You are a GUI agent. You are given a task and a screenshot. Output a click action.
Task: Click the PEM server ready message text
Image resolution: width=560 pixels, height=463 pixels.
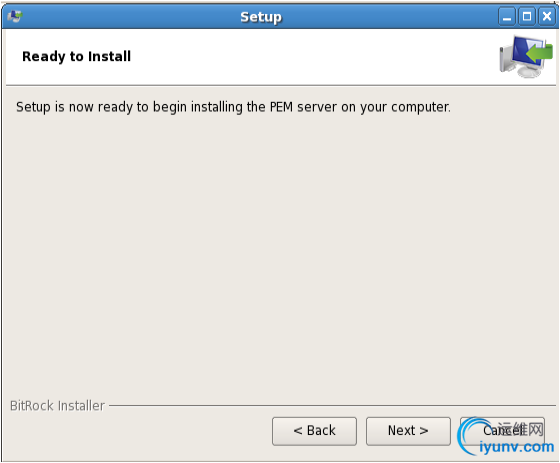coord(233,107)
